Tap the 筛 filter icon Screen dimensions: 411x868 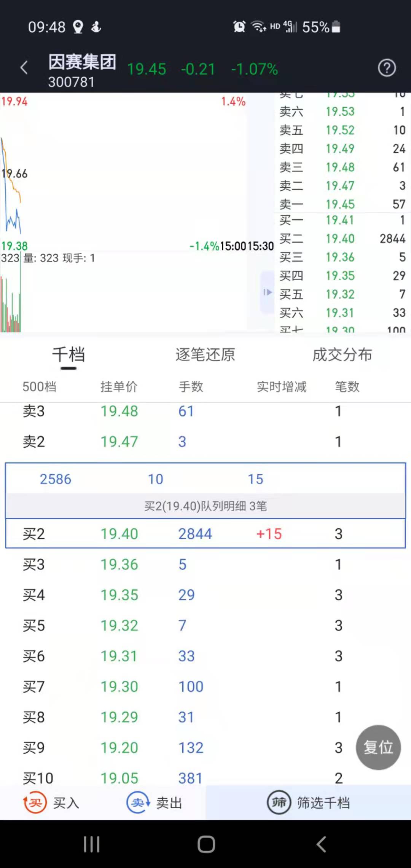tap(279, 803)
